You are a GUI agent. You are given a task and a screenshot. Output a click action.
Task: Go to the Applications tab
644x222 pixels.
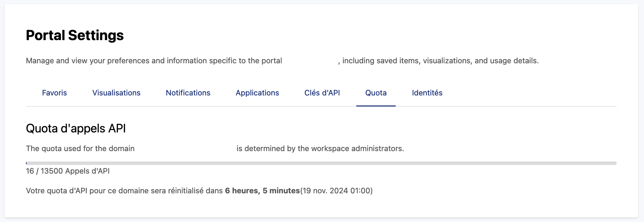coord(257,93)
